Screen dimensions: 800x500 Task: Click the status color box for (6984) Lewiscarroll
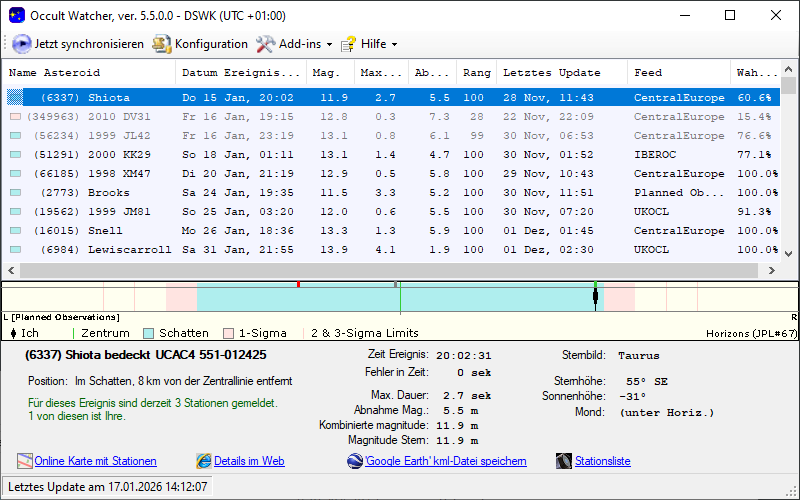click(x=15, y=249)
